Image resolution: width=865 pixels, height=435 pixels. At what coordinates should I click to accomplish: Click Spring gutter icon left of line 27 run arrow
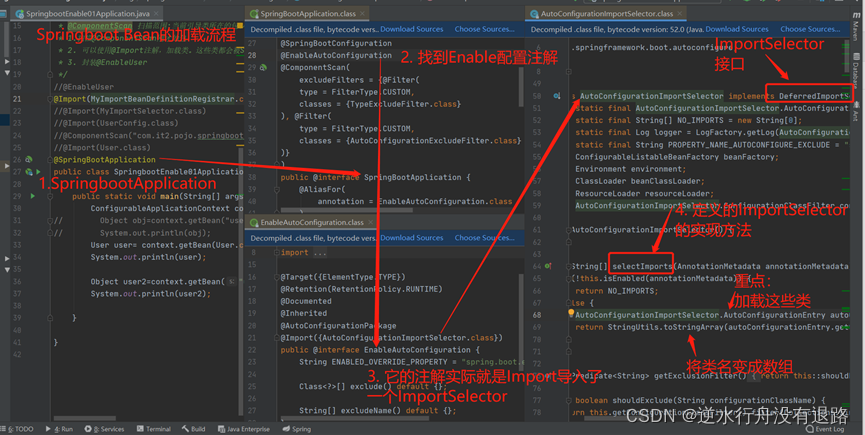29,172
